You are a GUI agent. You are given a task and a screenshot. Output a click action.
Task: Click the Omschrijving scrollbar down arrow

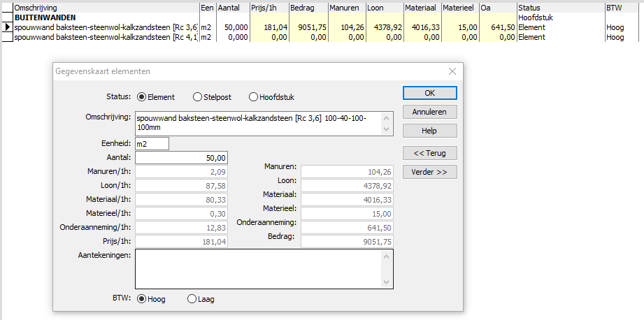point(386,129)
